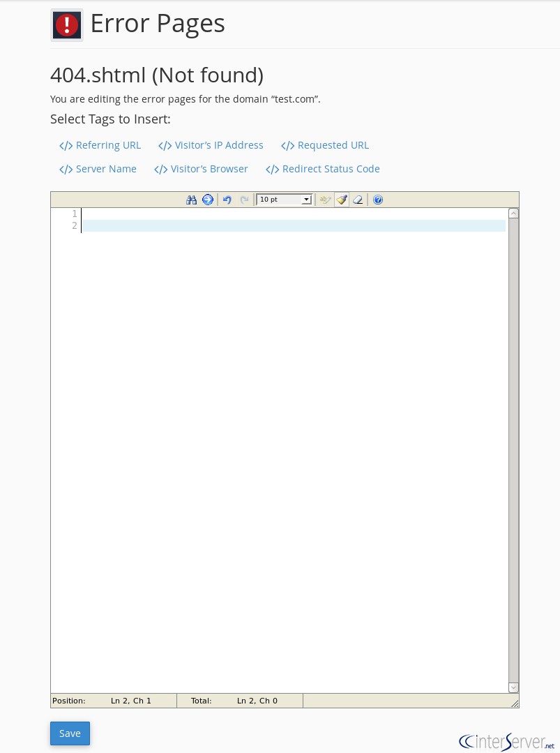Click the 'Ln 2, Ch 0' total status
Screen dimensions: 560x753
tap(257, 701)
